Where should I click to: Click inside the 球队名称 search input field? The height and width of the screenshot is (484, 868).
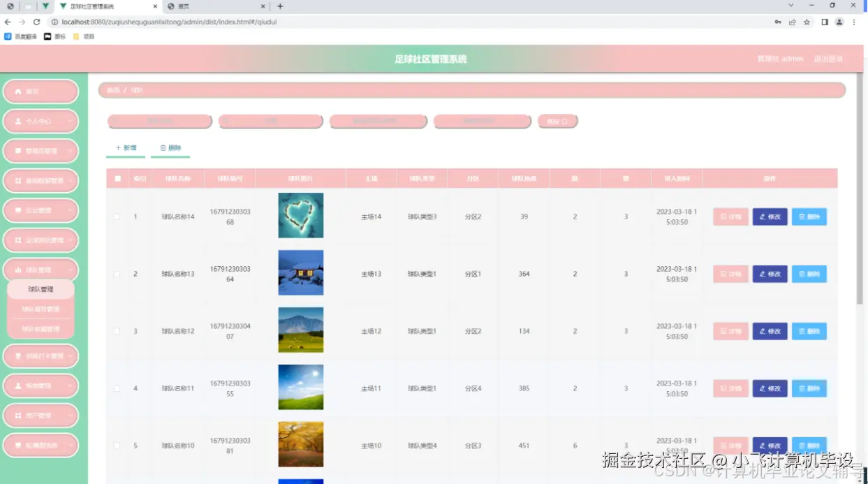159,120
